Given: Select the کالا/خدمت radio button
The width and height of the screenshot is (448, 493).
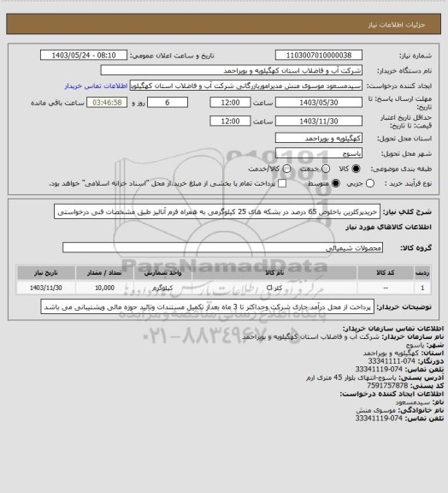Looking at the screenshot, I should pos(286,169).
